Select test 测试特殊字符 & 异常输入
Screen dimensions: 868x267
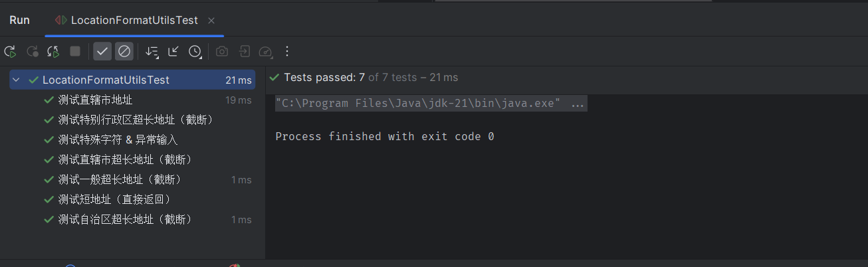click(x=118, y=140)
